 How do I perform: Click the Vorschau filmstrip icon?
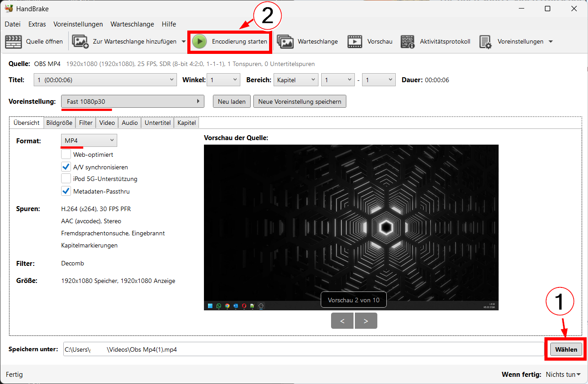tap(355, 42)
